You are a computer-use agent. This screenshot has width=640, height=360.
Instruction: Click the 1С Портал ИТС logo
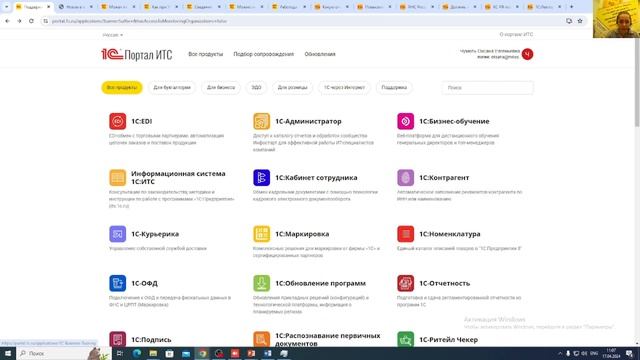(137, 54)
